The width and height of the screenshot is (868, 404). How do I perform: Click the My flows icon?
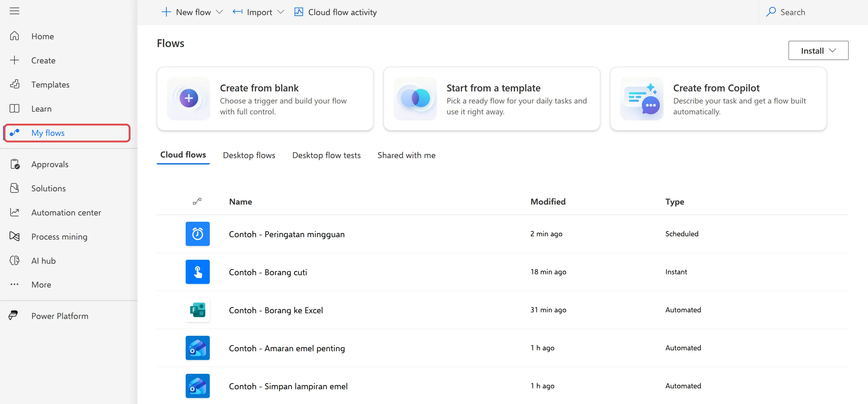click(14, 132)
